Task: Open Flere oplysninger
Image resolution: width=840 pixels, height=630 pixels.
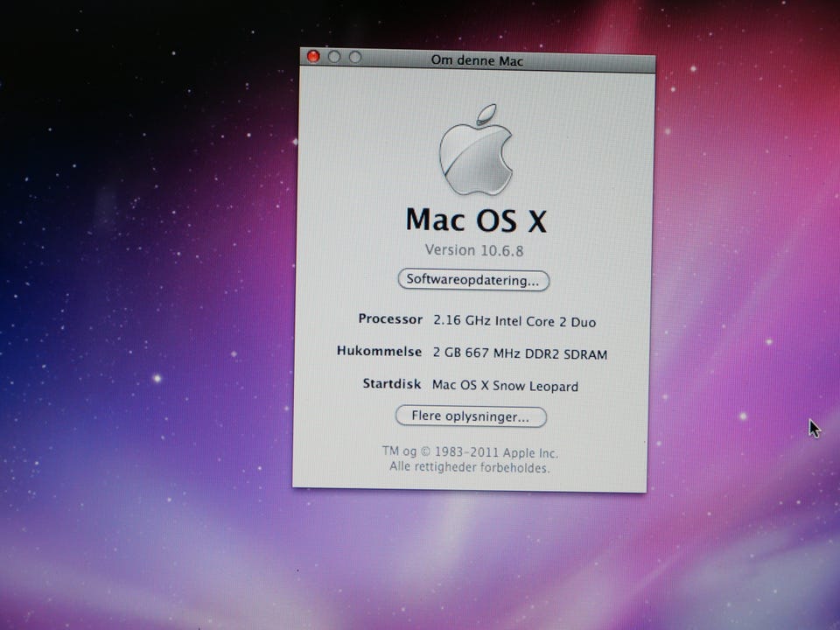Action: tap(471, 416)
